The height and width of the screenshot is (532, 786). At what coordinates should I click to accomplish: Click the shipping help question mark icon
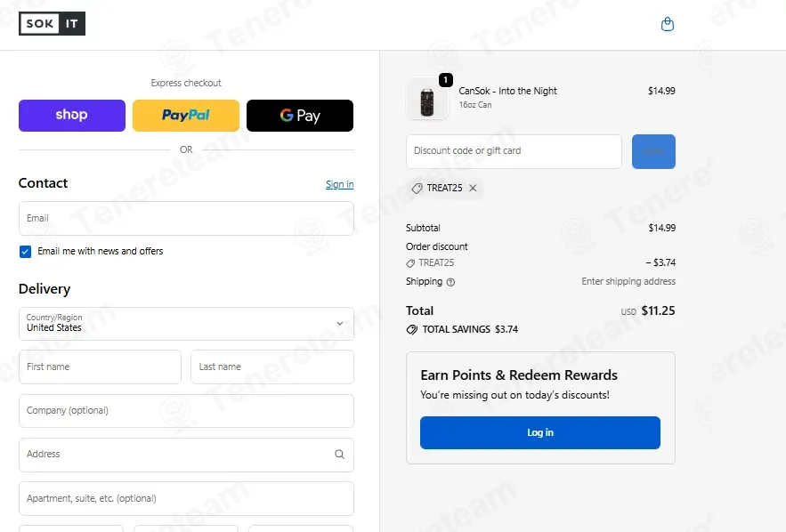click(450, 282)
